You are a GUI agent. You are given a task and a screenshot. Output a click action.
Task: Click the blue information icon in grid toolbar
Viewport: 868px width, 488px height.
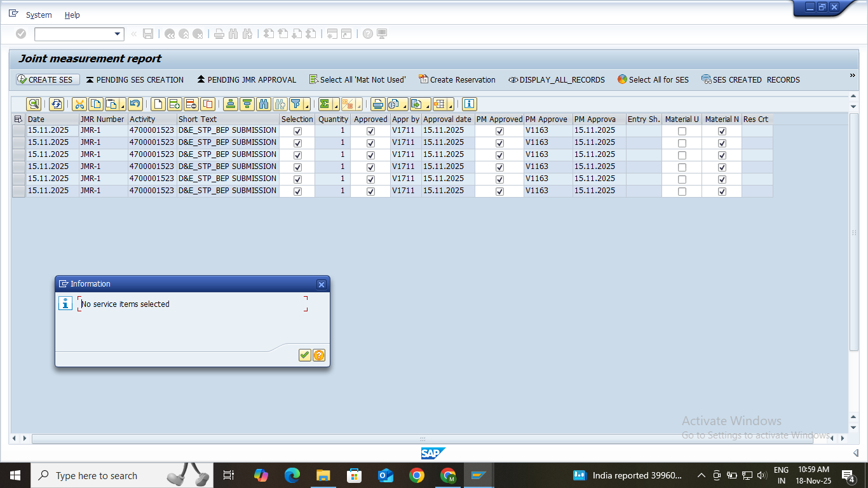470,104
